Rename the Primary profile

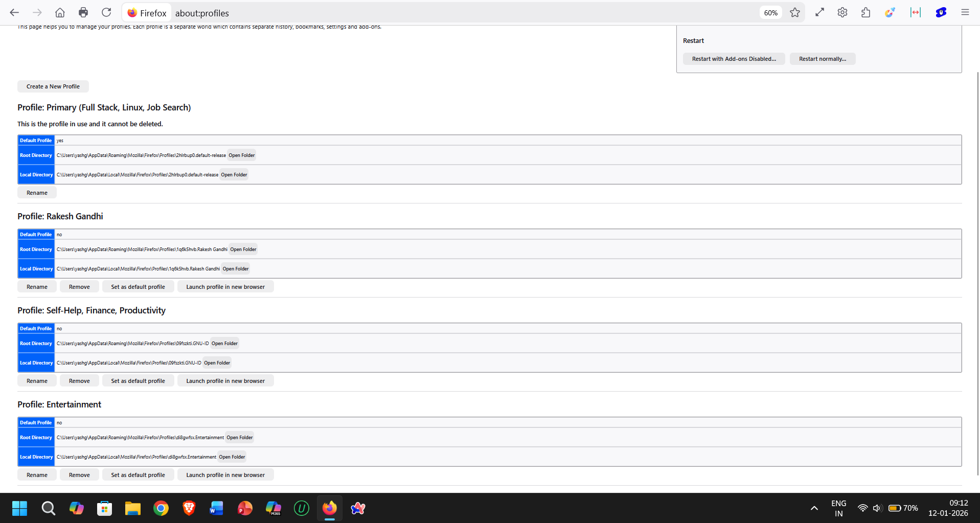[37, 193]
